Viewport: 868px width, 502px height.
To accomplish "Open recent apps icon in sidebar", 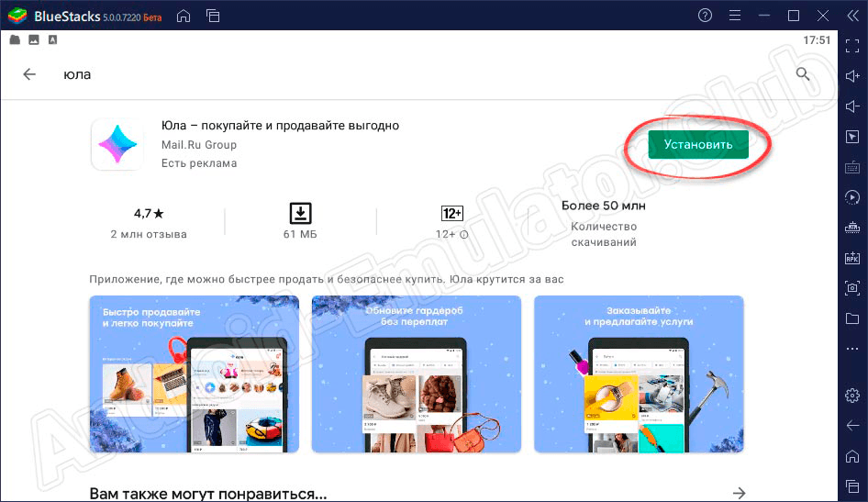I will [x=852, y=486].
